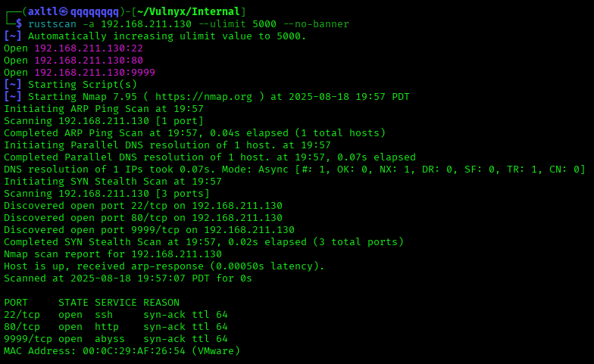Viewport: 594px width, 364px height.
Task: Click the SERVICE column header
Action: 115,303
